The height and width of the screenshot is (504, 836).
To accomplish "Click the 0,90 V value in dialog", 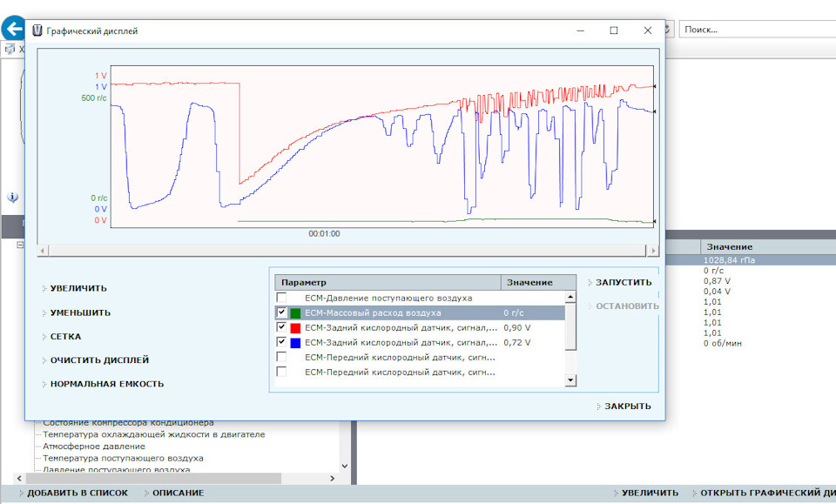I will click(x=516, y=327).
